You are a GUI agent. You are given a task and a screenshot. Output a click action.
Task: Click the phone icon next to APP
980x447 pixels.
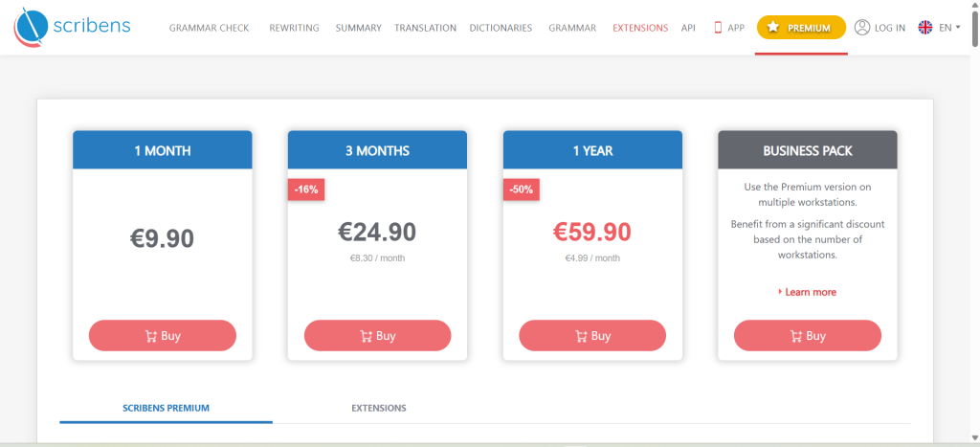coord(718,28)
